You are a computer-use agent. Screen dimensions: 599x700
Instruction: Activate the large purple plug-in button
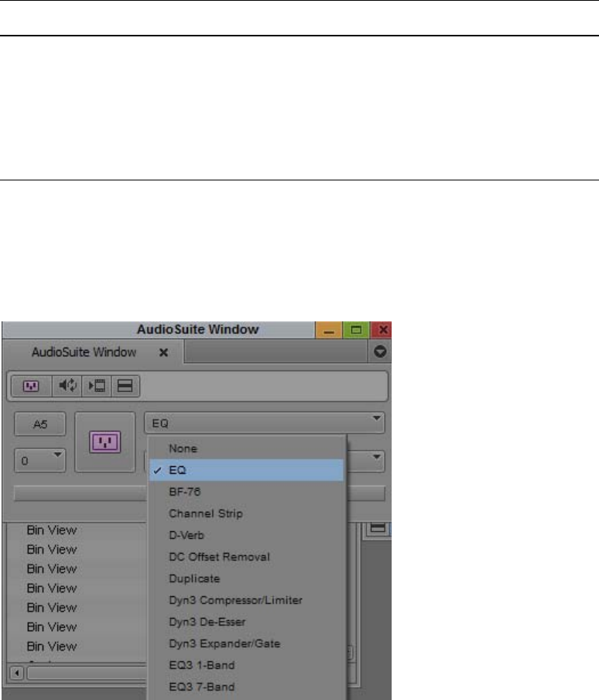click(x=104, y=442)
